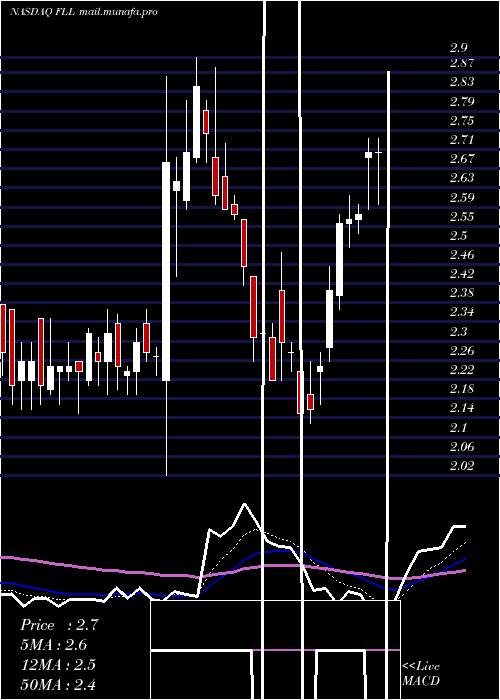500x700 pixels.
Task: Select the 2.14 price axis label
Action: (x=462, y=408)
